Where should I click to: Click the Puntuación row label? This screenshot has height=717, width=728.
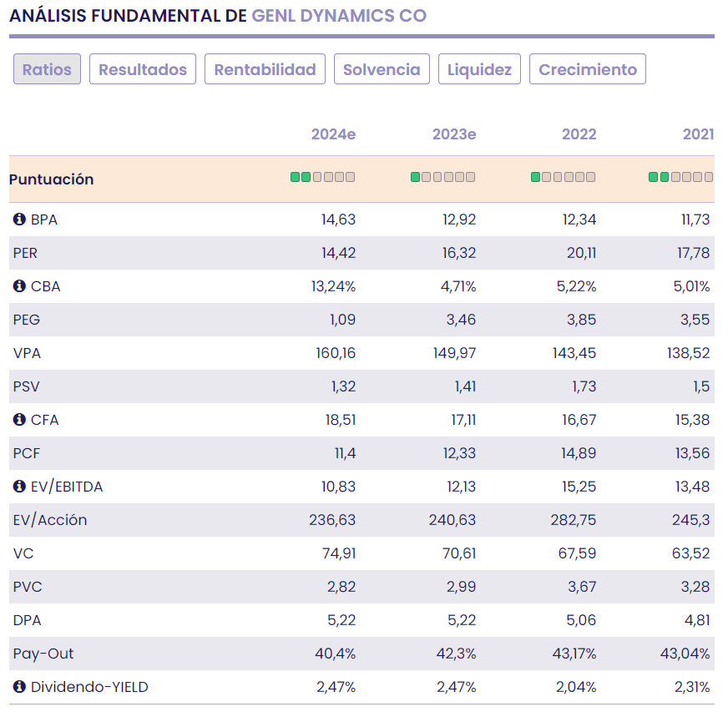coord(52,179)
